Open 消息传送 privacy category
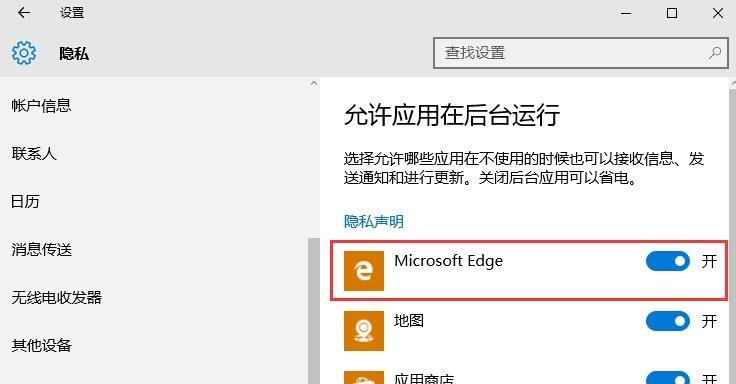The image size is (736, 384). coord(41,250)
